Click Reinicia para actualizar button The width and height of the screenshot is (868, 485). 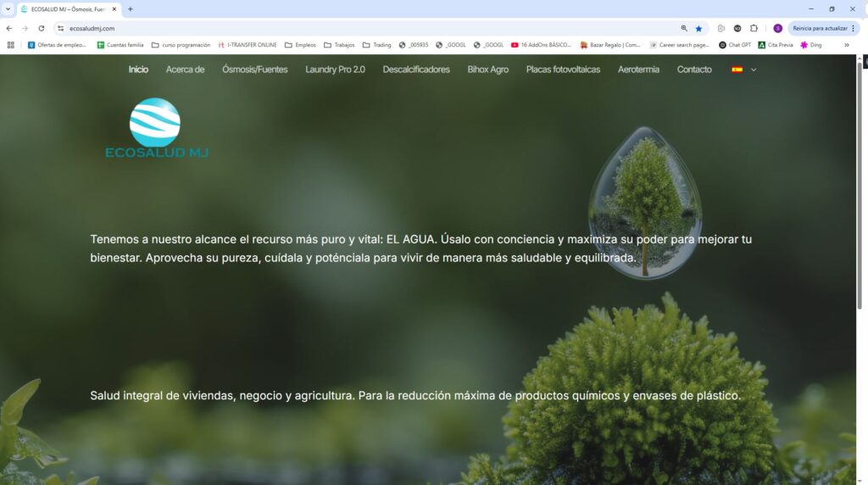tap(824, 28)
